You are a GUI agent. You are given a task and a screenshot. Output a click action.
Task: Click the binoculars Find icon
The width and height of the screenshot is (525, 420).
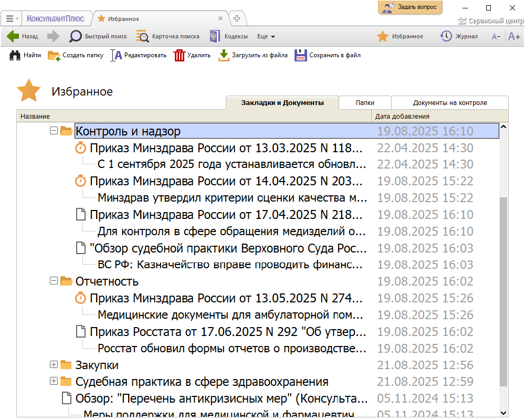point(15,55)
